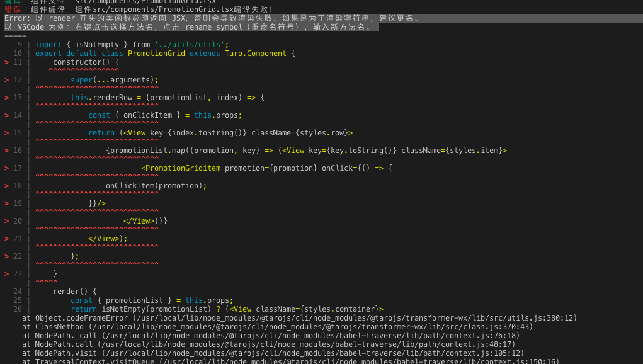Click line number 20 in the gutter
The image size is (643, 364).
pos(18,221)
